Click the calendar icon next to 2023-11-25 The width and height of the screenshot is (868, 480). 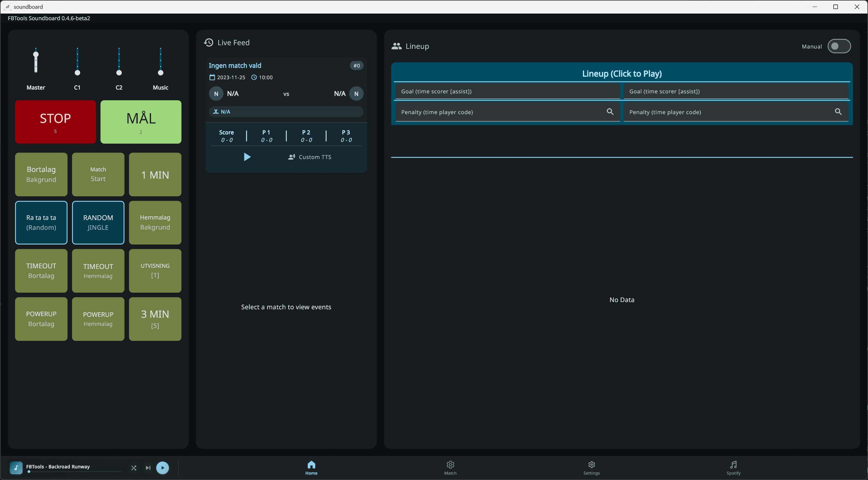coord(212,77)
